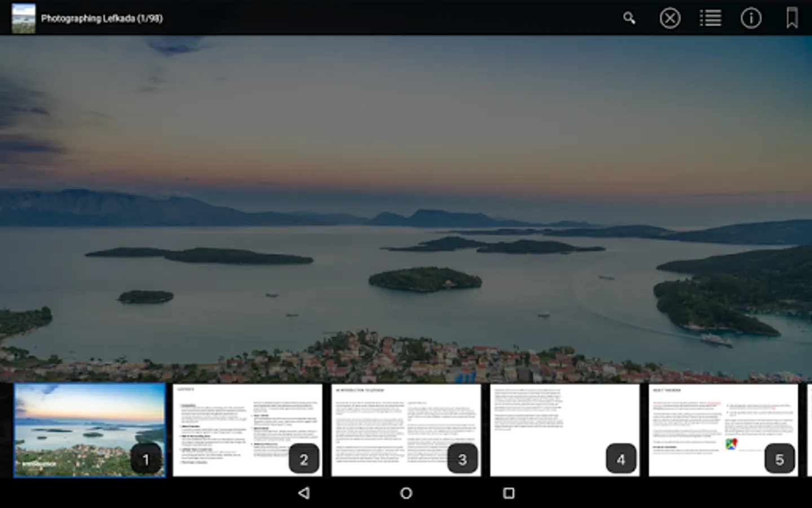Toggle the bookmark for this page

(x=792, y=19)
